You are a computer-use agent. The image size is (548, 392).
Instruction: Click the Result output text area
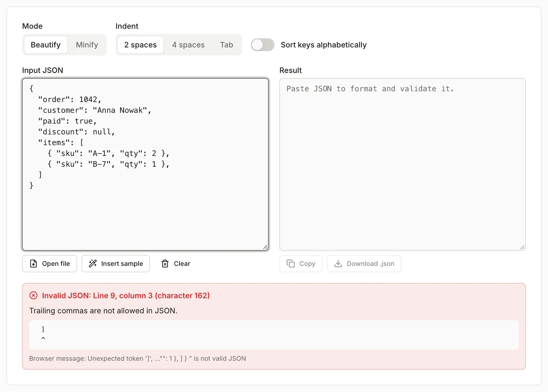[402, 164]
